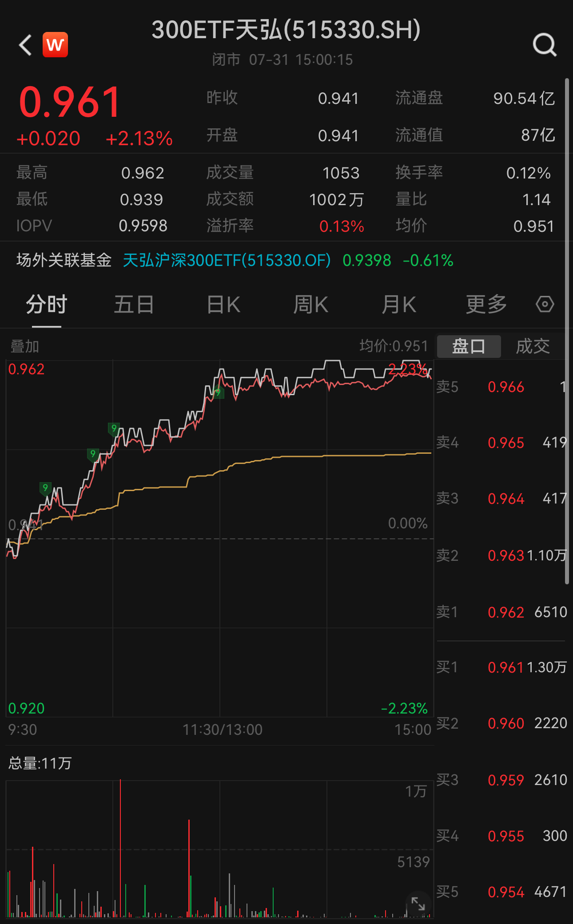Screen dimensions: 573x924
Task: Open the 月K chart tab
Action: (398, 305)
